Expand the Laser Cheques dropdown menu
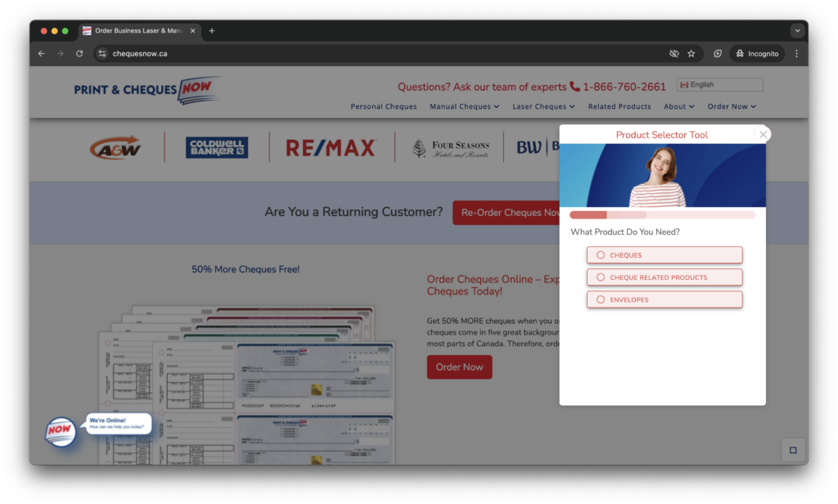Image resolution: width=838 pixels, height=504 pixels. tap(543, 106)
